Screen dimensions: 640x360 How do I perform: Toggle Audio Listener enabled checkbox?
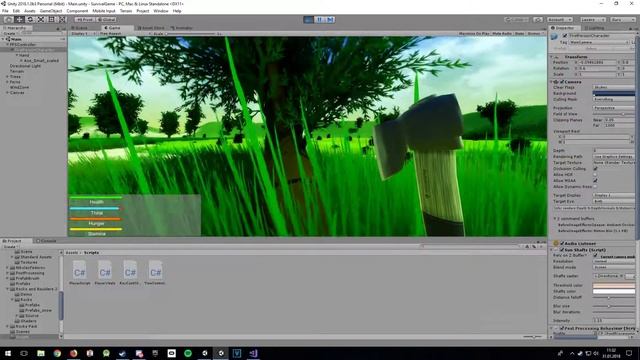562,243
